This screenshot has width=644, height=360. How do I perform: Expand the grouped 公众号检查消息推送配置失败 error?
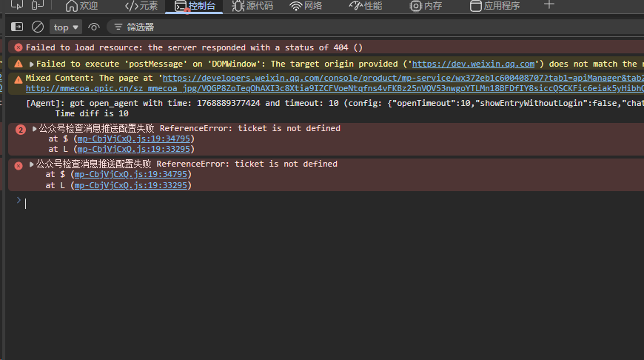click(x=35, y=129)
